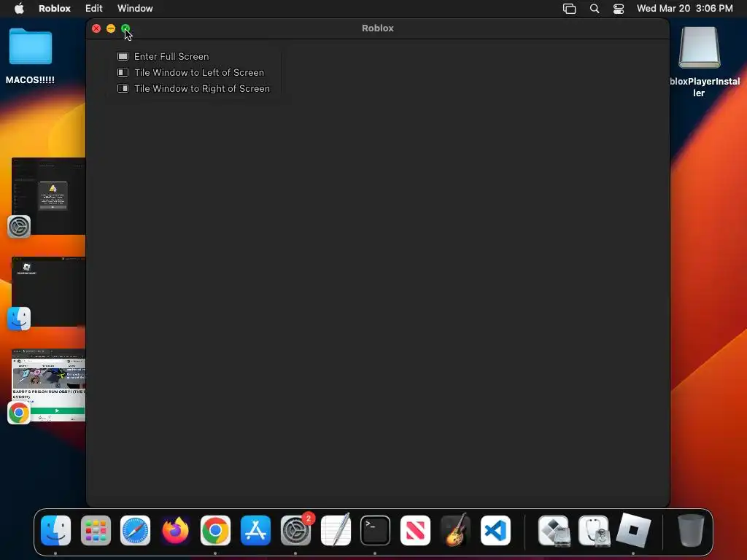Switch to Finder window thumbnail in Stage Manager
This screenshot has height=560, width=747.
coord(49,292)
